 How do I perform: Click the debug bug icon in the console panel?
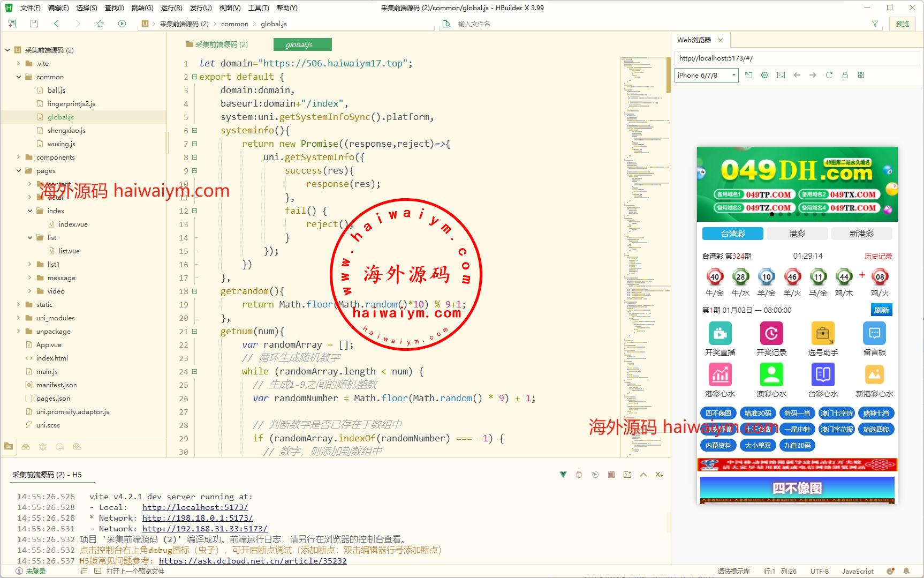tap(579, 475)
